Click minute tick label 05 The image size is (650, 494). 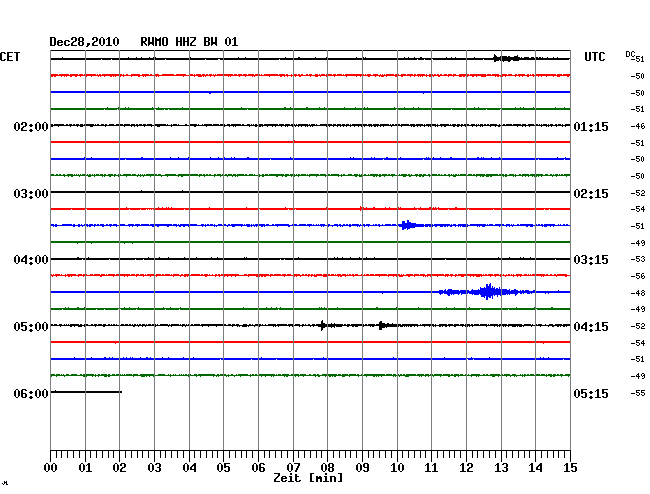pyautogui.click(x=223, y=468)
